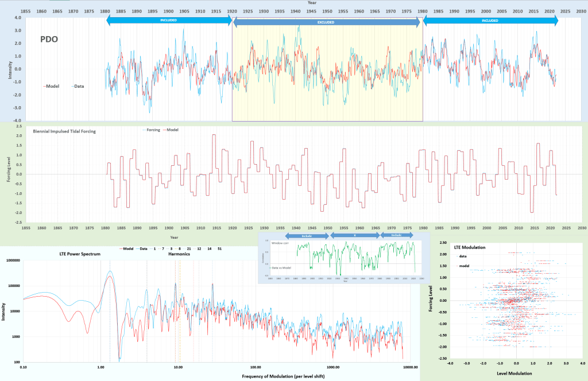
Task: Click the LTE Modulation scatter chart title
Action: pyautogui.click(x=470, y=247)
